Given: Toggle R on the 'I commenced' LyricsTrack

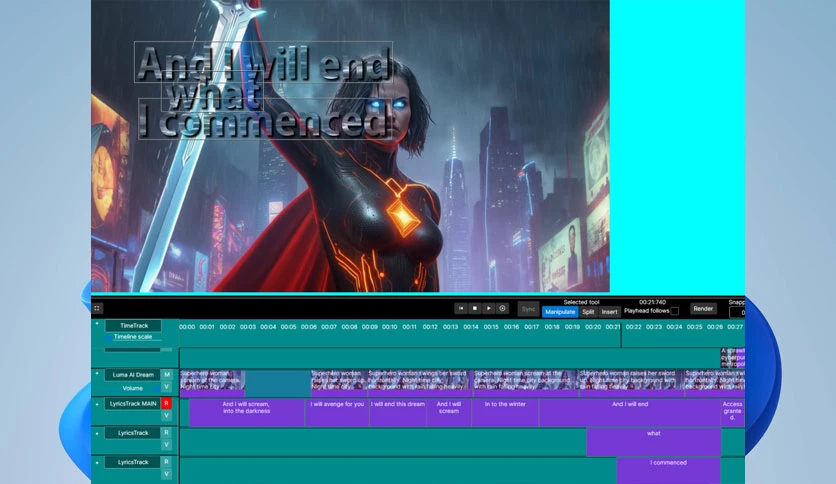Looking at the screenshot, I should coord(167,462).
